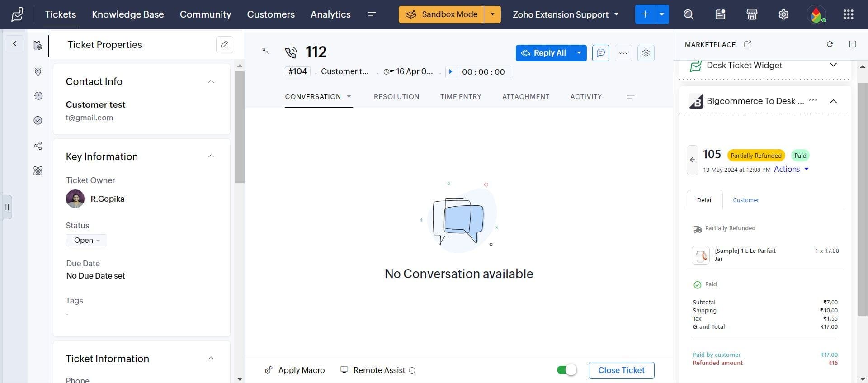Open the ticket history sidebar icon
Viewport: 868px width, 383px height.
tap(38, 96)
